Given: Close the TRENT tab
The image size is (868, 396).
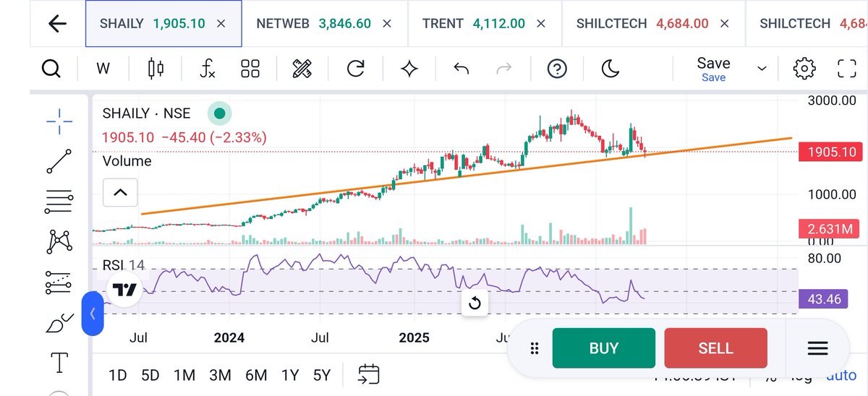Looking at the screenshot, I should (540, 23).
